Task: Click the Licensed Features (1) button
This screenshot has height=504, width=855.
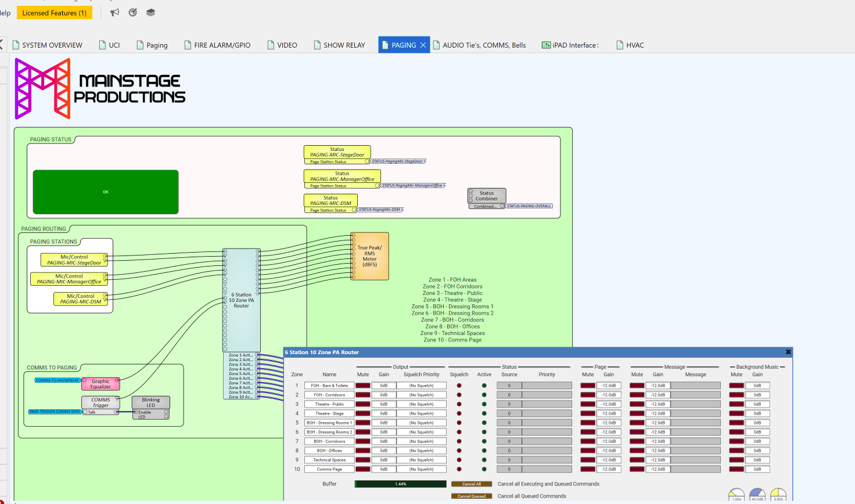Action: 55,13
